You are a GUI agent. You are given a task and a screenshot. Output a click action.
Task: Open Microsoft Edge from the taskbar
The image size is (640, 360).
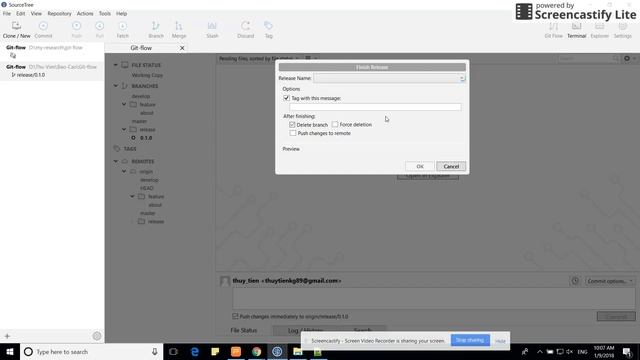point(195,351)
